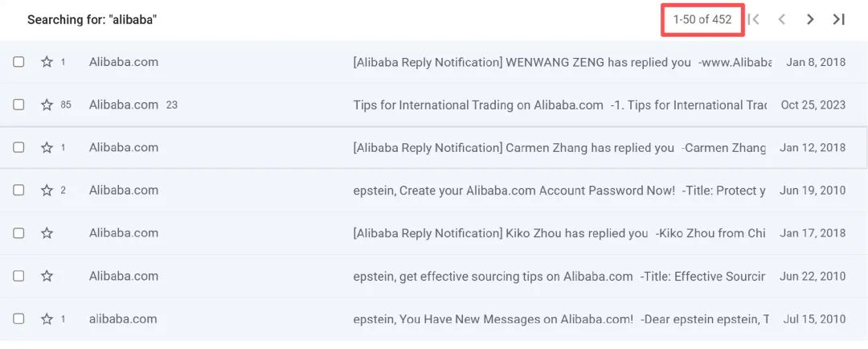Go to the previous page of results
This screenshot has height=349, width=868.
point(782,19)
